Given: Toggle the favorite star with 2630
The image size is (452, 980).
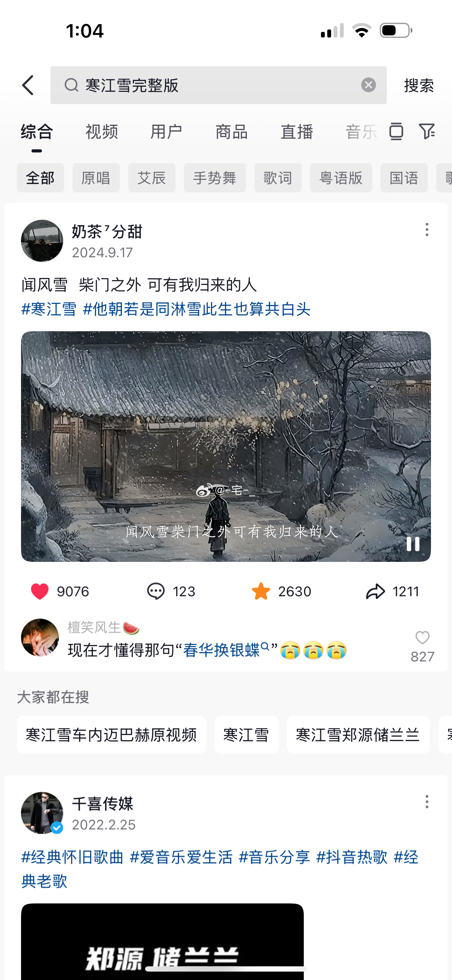Looking at the screenshot, I should 261,591.
